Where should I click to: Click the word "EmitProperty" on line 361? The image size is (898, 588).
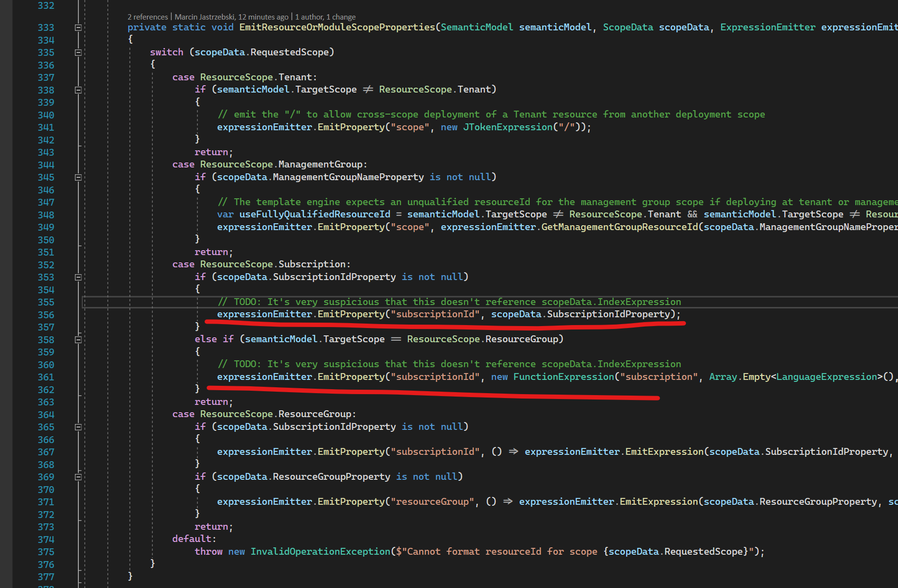tap(351, 376)
